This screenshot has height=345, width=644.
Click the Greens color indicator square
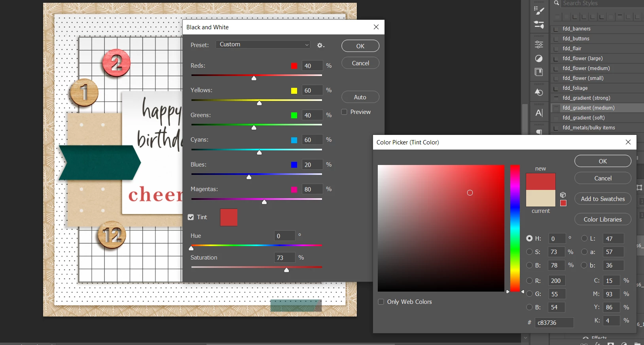click(x=294, y=115)
